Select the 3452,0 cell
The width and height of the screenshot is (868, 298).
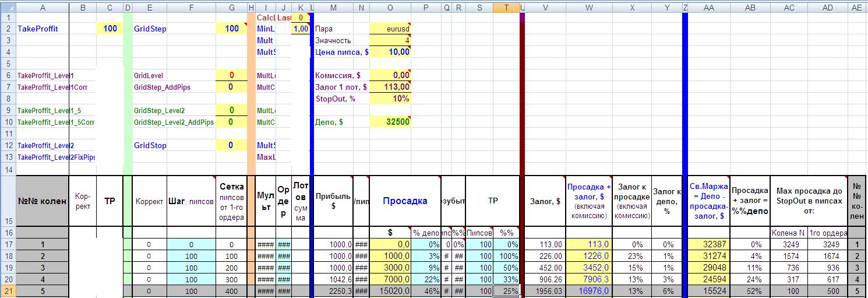pyautogui.click(x=589, y=268)
